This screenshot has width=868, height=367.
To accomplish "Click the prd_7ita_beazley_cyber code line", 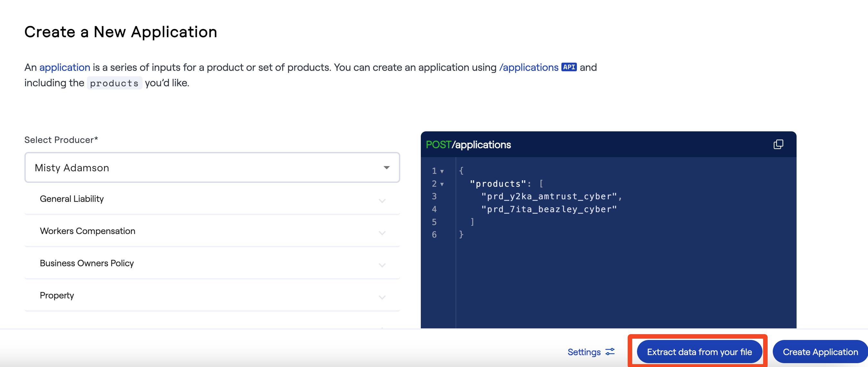I will pos(549,209).
